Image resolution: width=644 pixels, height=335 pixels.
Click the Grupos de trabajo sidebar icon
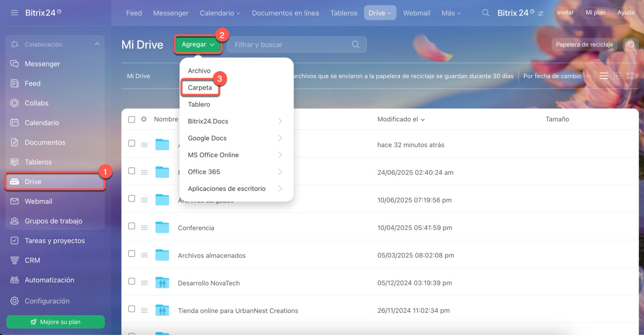coord(15,221)
